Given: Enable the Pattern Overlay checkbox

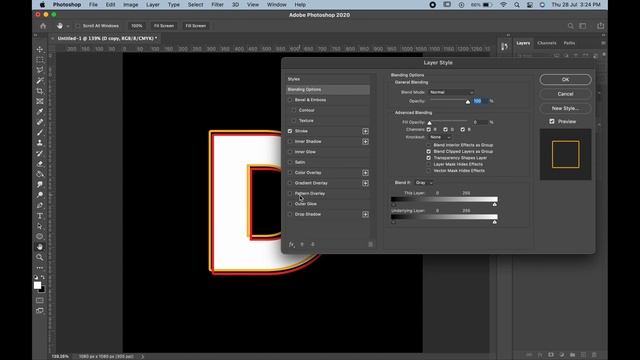Looking at the screenshot, I should pyautogui.click(x=290, y=193).
